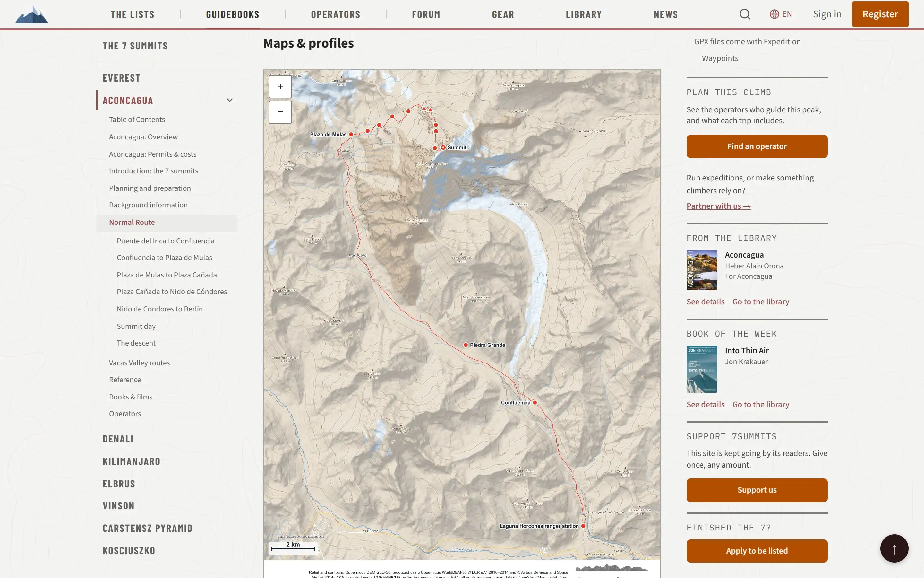Click Laguna Horcones ranger station marker
The image size is (924, 578).
[x=583, y=526]
